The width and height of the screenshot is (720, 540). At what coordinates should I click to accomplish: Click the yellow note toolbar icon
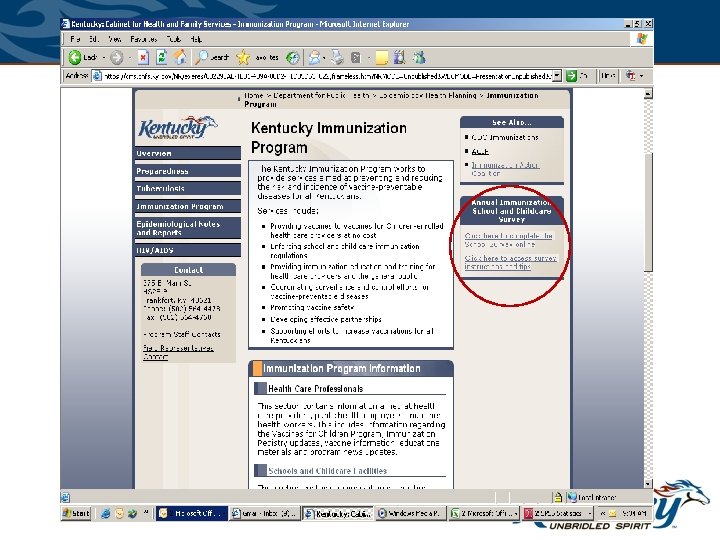tap(382, 58)
